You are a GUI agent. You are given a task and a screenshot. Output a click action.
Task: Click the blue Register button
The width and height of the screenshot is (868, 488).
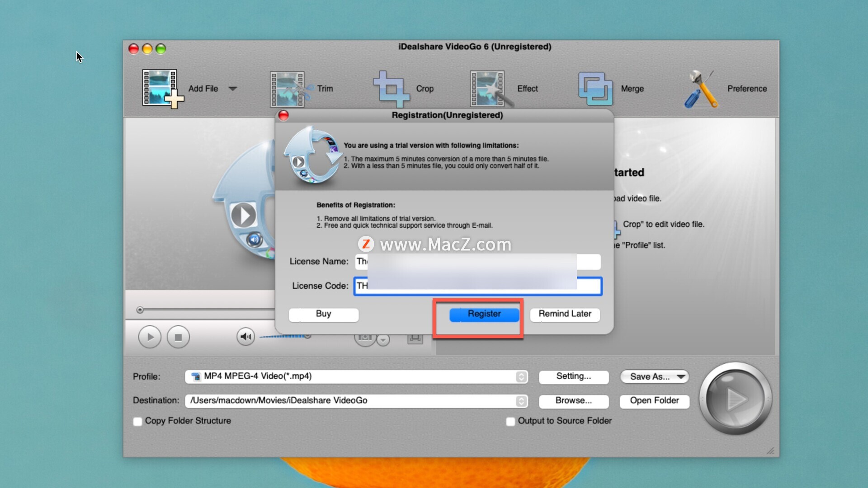[x=484, y=314]
